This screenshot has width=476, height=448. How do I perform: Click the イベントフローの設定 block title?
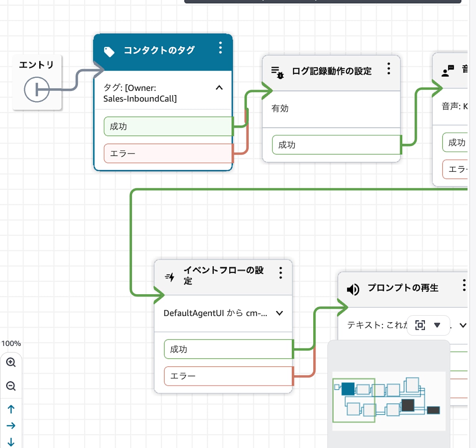coord(223,276)
